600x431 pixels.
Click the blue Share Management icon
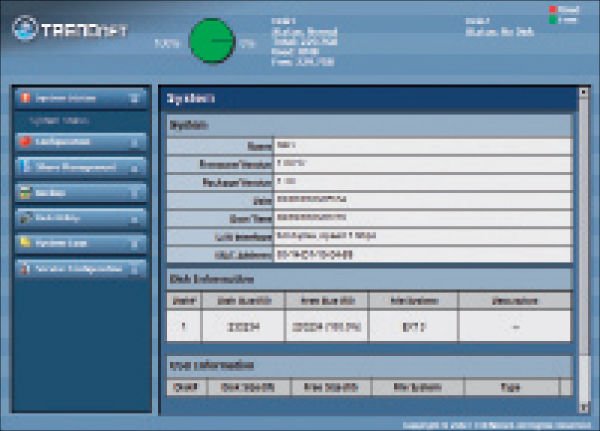pos(25,167)
